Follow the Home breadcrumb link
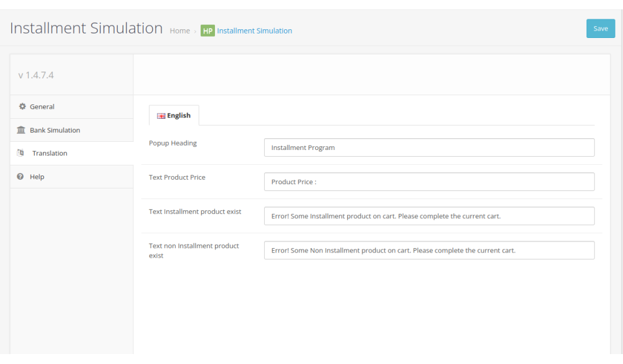 pyautogui.click(x=179, y=30)
